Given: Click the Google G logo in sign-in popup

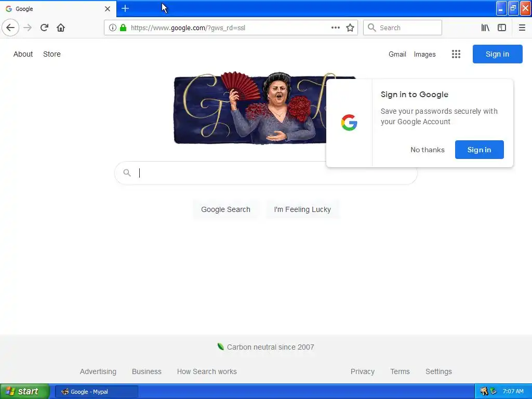Looking at the screenshot, I should point(349,123).
